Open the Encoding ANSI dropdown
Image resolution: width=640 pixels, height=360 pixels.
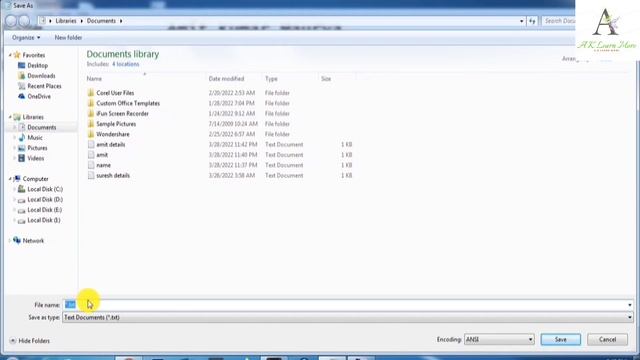[499, 339]
